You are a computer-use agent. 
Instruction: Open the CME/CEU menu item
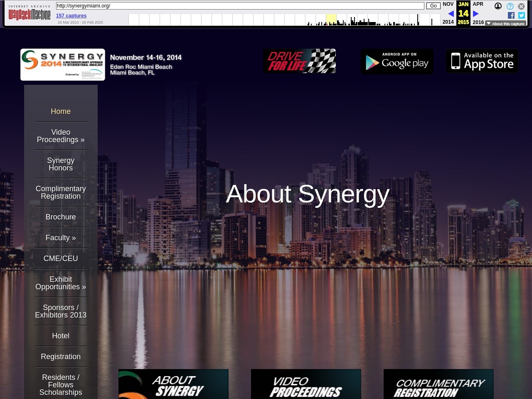(x=61, y=259)
